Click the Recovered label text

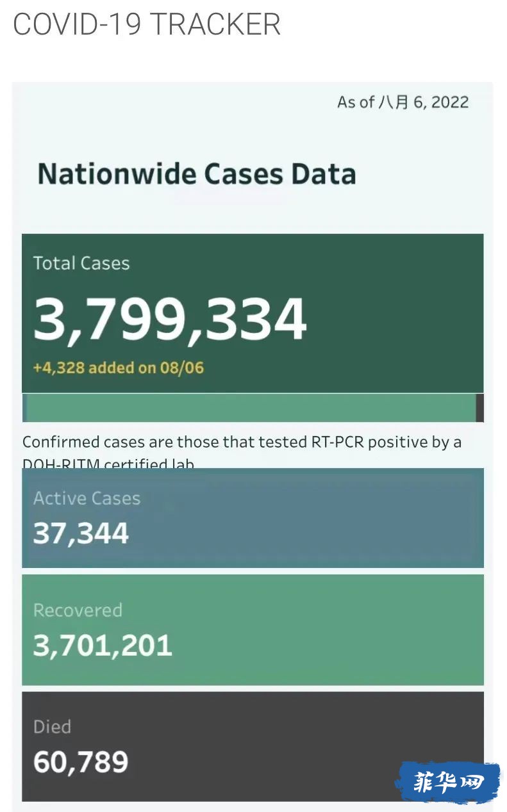click(78, 610)
